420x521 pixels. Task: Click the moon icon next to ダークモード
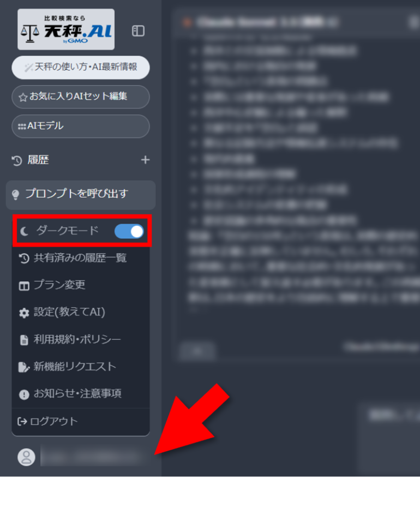pyautogui.click(x=24, y=231)
